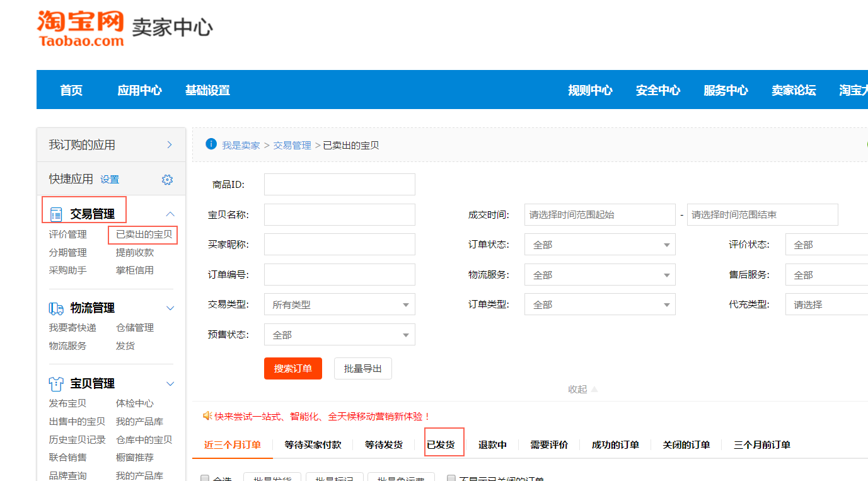Open the 物流服务 filter dropdown
Viewport: 868px width, 481px height.
click(600, 275)
